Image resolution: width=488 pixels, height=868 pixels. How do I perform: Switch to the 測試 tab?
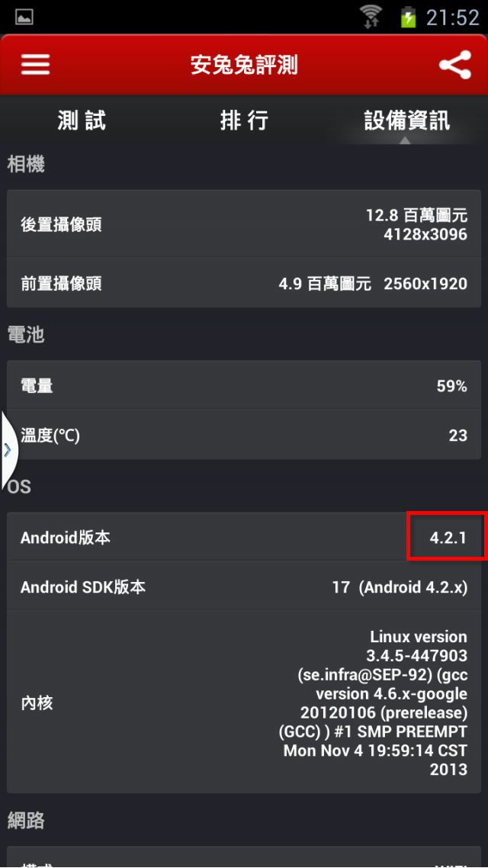(x=82, y=120)
